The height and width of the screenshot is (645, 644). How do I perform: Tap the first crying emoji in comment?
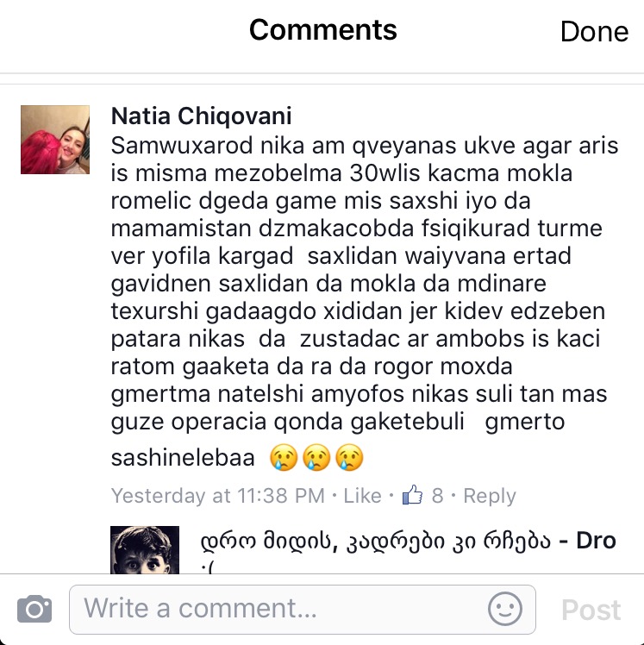click(x=284, y=457)
